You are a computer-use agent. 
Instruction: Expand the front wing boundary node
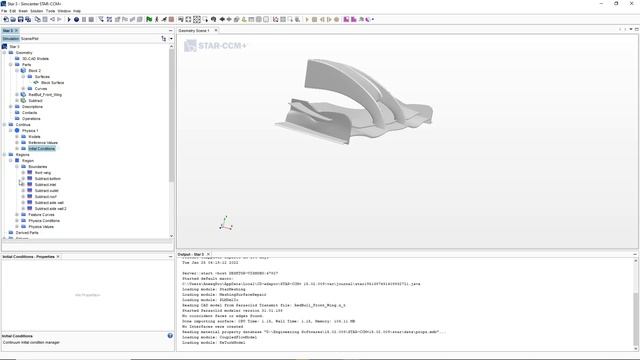click(x=23, y=173)
